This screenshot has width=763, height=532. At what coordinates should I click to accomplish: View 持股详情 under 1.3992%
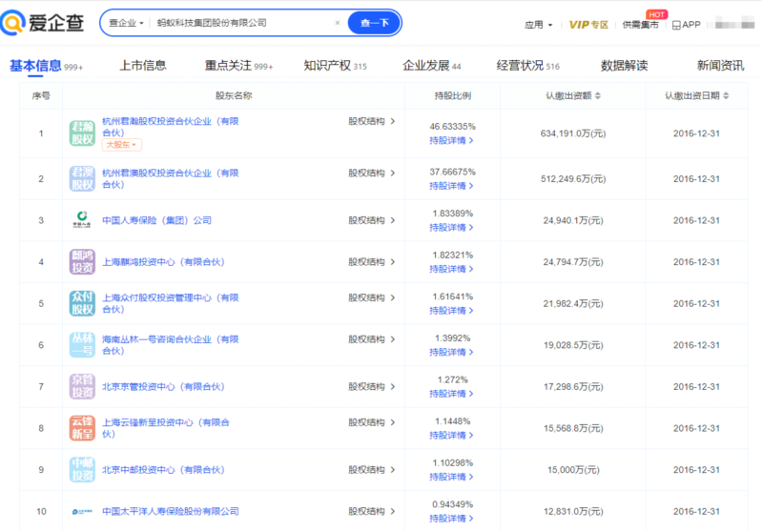tap(451, 352)
